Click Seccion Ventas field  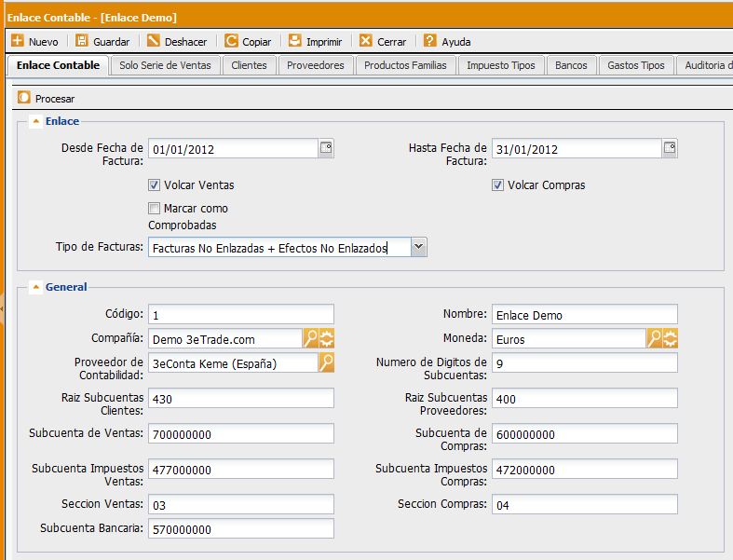click(241, 505)
